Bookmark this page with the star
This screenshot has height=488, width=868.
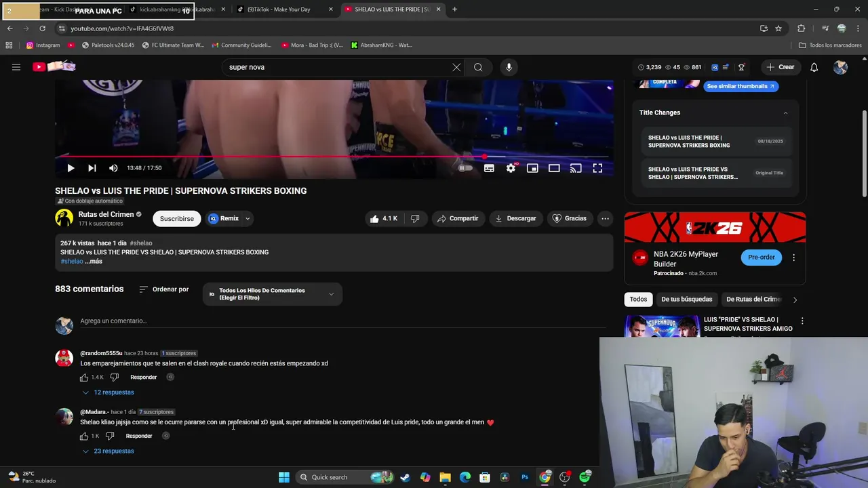coord(778,28)
